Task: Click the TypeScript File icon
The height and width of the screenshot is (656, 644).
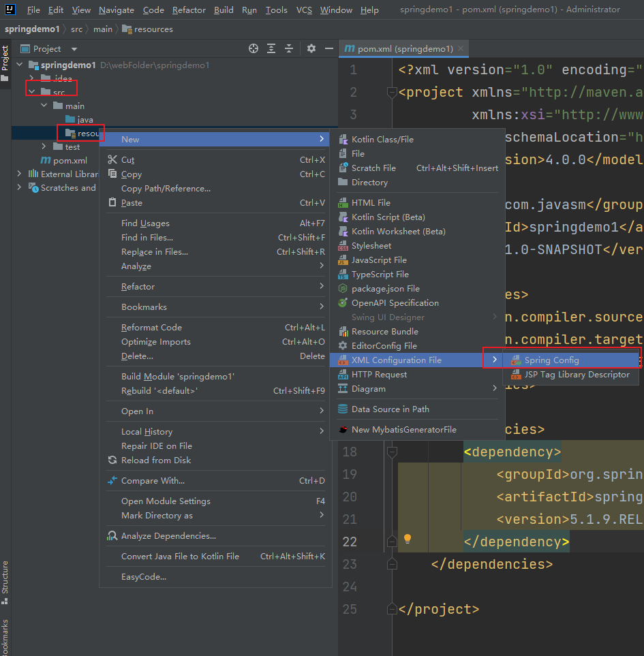Action: click(x=343, y=274)
